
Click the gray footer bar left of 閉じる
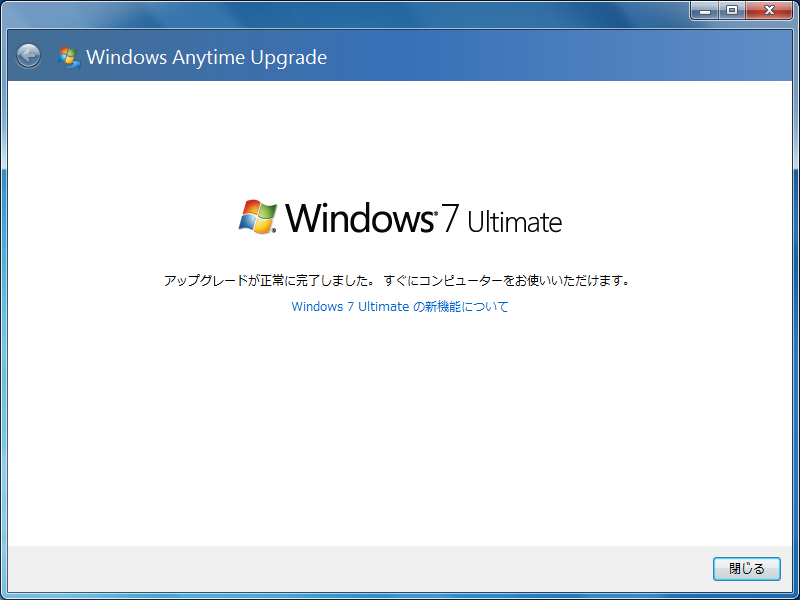[x=350, y=568]
